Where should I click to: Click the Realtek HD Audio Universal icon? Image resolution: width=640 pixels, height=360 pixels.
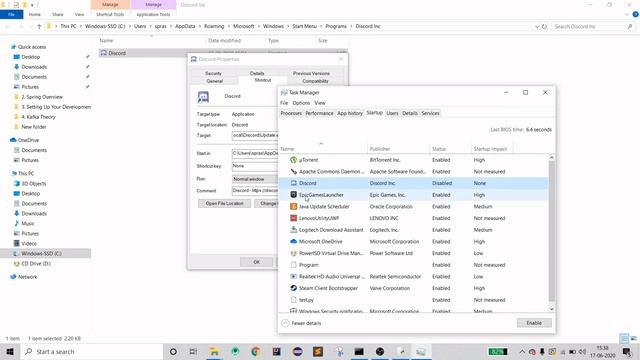point(293,276)
